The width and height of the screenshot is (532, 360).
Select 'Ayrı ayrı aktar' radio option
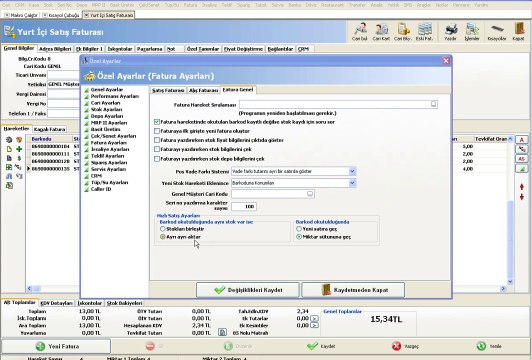coord(163,237)
